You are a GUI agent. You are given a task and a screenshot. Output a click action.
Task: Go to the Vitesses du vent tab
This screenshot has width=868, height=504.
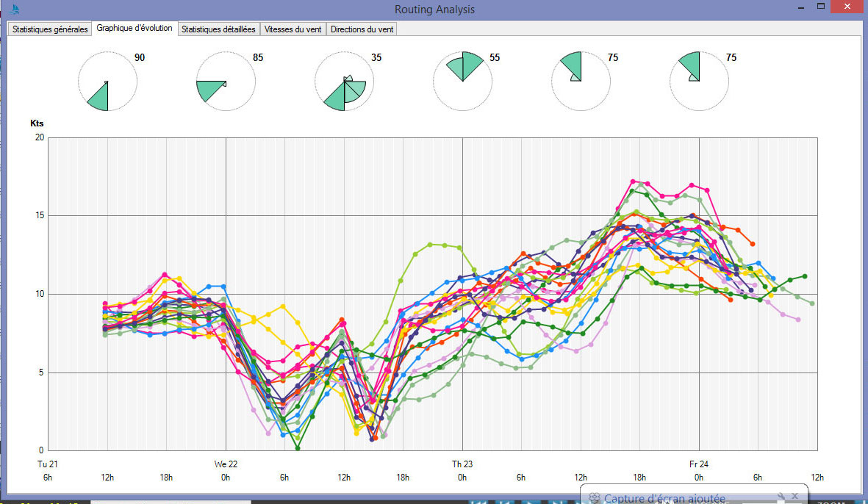click(293, 29)
